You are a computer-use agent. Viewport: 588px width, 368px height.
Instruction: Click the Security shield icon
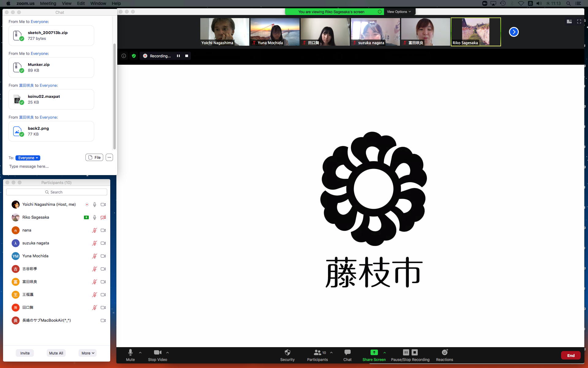tap(287, 352)
